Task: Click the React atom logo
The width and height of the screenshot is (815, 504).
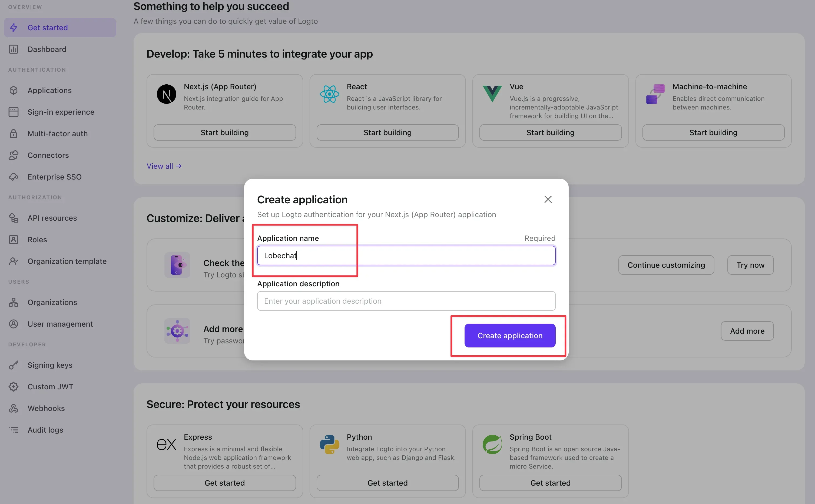Action: point(330,94)
